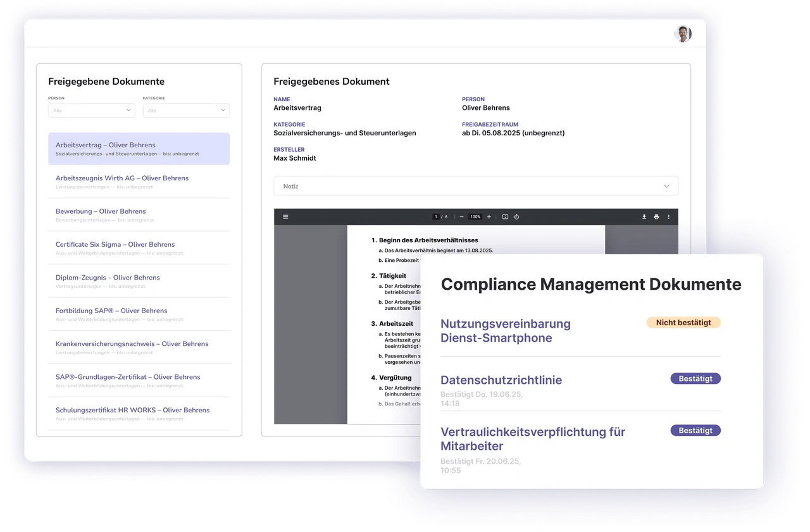Open Vertraulichkeitsverpflichtung für Mitarbeiter document
The image size is (810, 532).
click(x=533, y=439)
